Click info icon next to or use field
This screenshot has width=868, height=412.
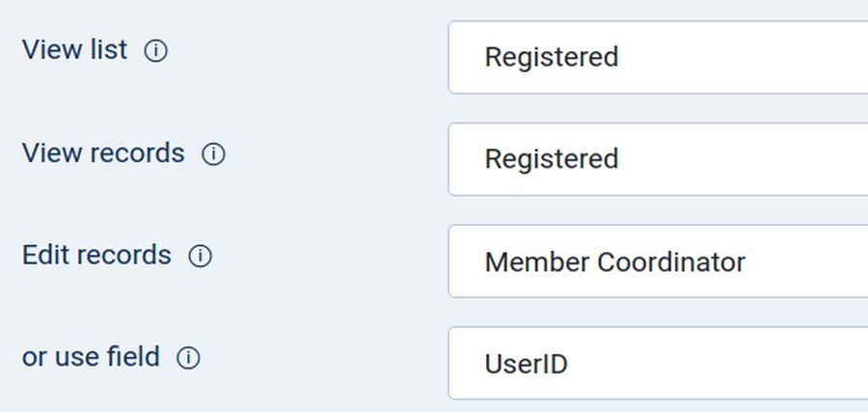(189, 359)
